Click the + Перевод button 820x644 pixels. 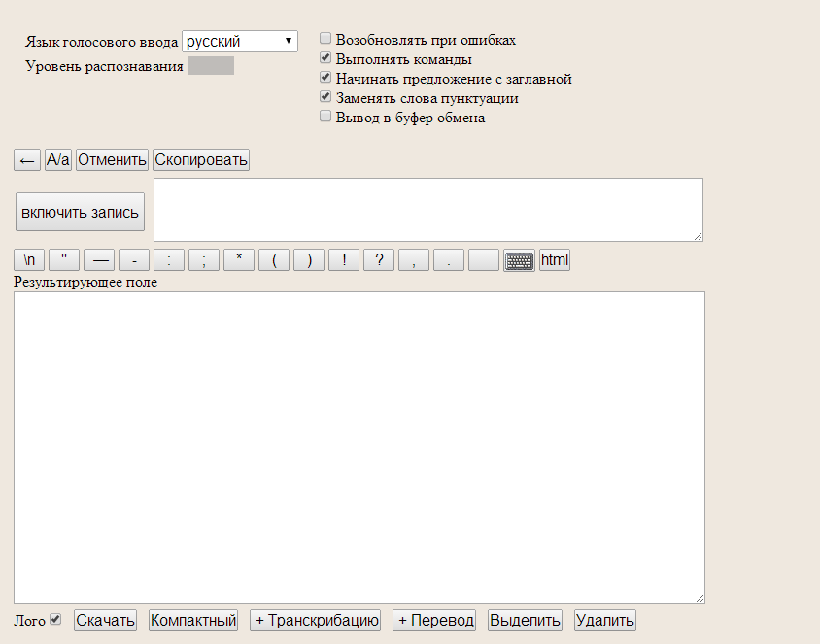pyautogui.click(x=434, y=621)
